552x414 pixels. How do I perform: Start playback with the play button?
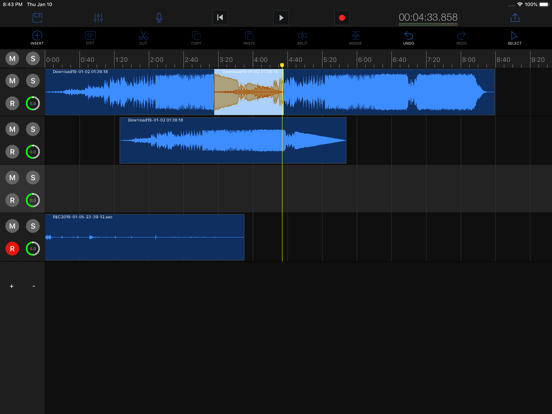[x=281, y=18]
